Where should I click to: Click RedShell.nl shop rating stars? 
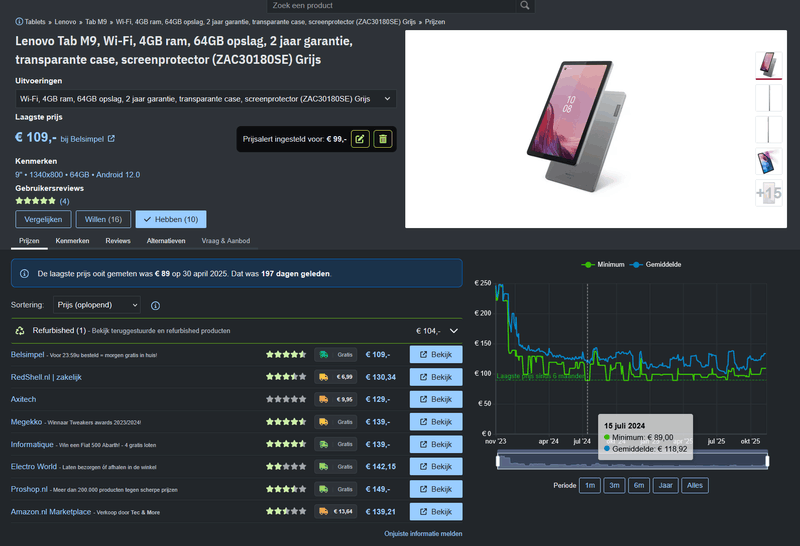tap(286, 377)
